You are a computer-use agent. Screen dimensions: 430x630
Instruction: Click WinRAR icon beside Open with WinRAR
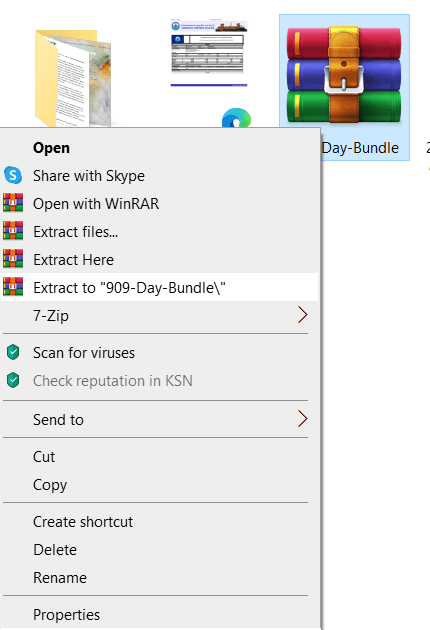pos(13,203)
